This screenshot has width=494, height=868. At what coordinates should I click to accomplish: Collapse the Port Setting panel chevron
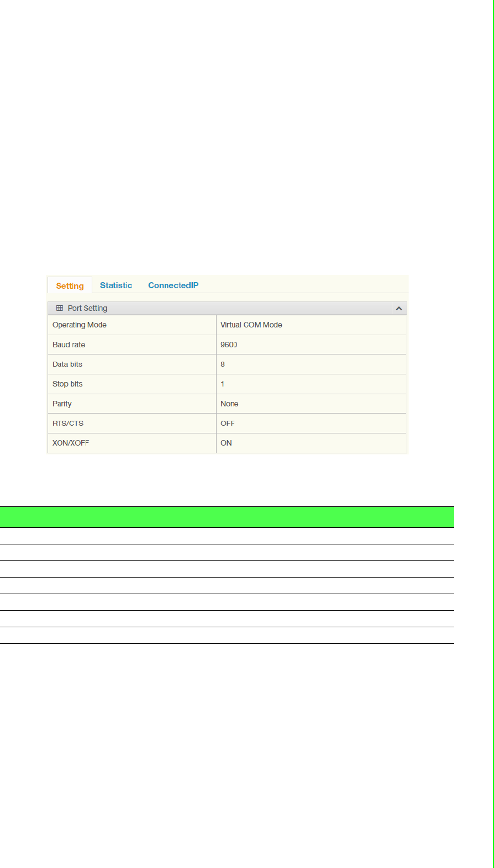point(399,308)
